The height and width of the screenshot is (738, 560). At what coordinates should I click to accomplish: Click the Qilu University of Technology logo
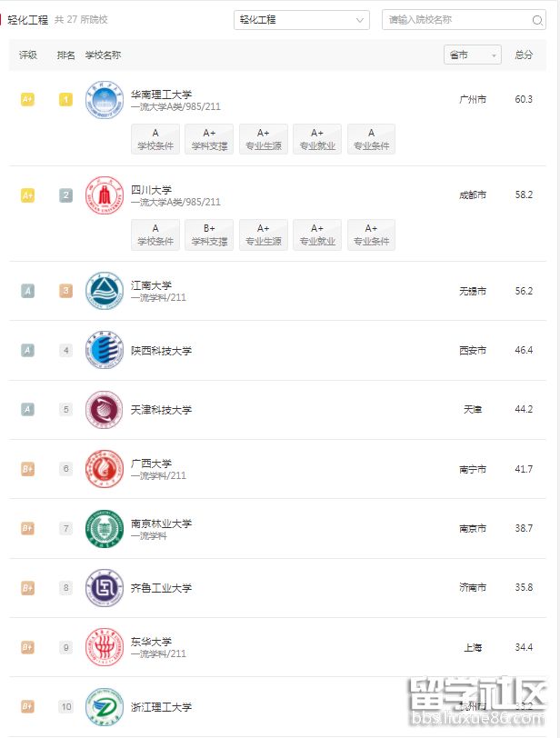tap(103, 587)
